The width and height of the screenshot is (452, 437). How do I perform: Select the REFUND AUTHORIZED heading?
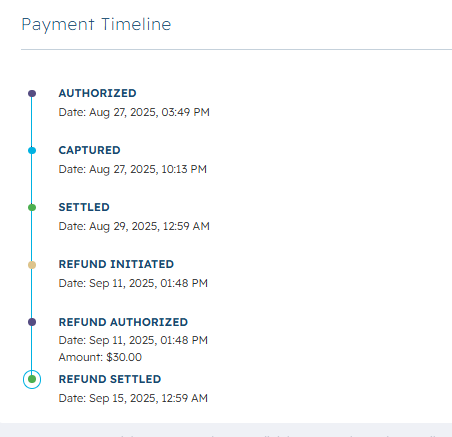[x=123, y=322]
